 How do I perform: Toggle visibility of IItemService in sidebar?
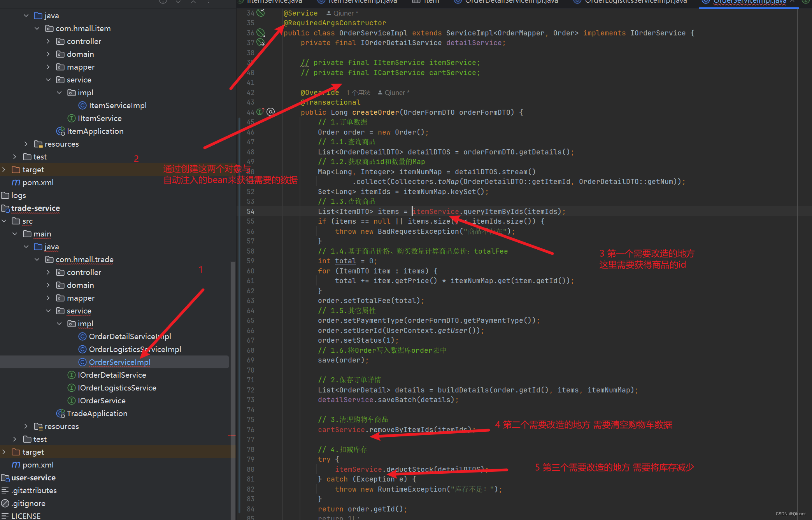(99, 118)
